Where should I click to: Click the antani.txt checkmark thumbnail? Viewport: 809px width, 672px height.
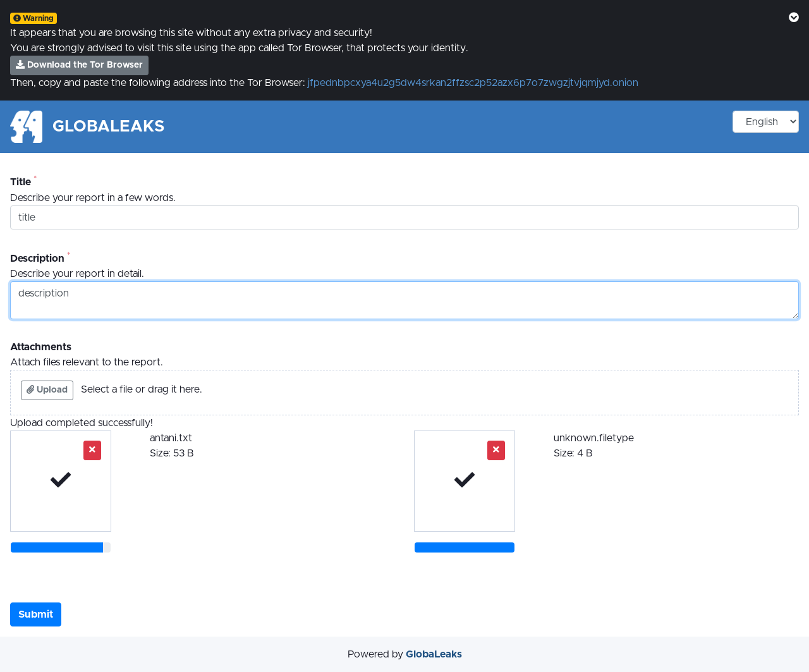click(x=61, y=481)
